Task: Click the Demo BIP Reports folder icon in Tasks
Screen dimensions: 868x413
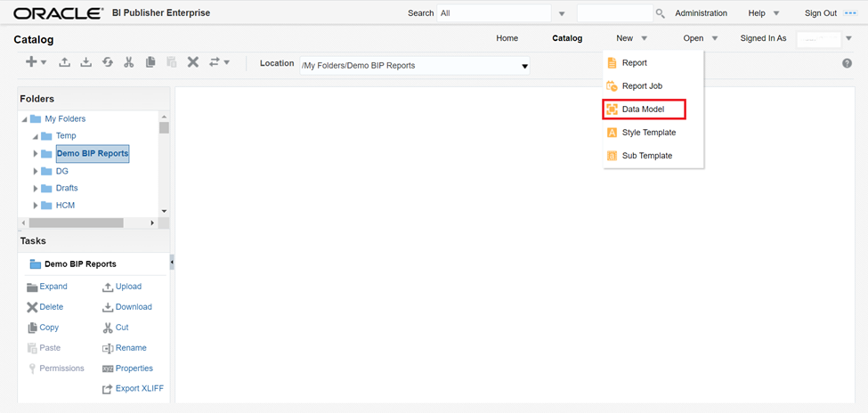Action: 36,264
